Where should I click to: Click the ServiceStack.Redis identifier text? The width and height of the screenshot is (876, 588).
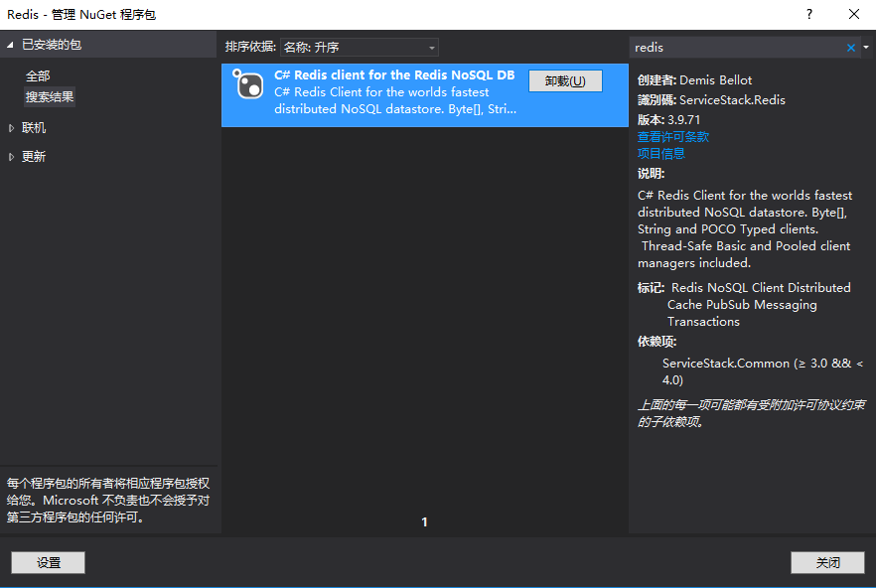(732, 100)
